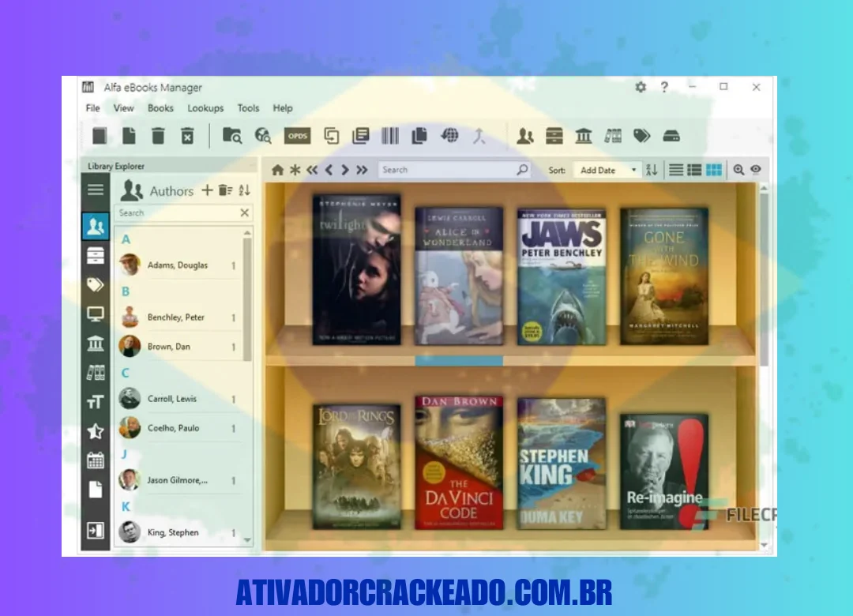853x616 pixels.
Task: Jump to last page double-right arrows
Action: tap(362, 170)
